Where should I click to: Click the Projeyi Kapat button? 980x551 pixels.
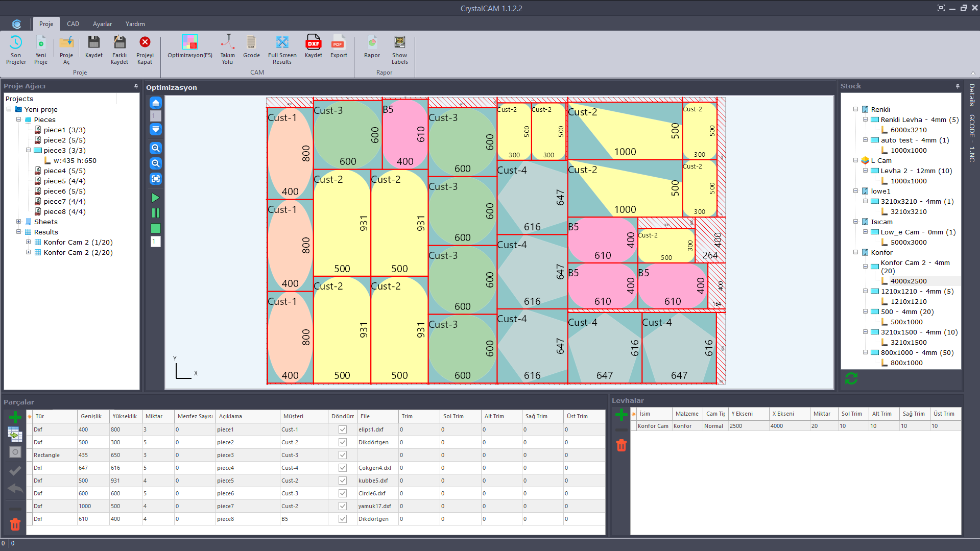145,47
